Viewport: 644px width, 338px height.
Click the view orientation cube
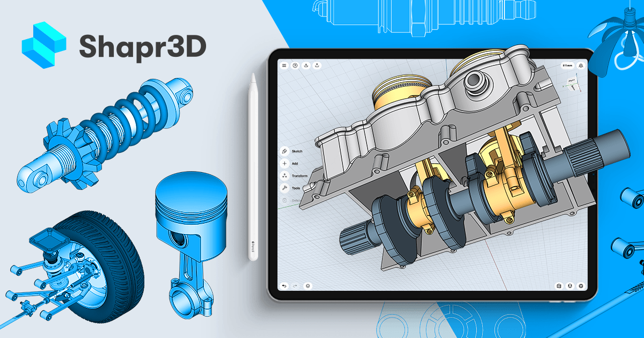(573, 83)
